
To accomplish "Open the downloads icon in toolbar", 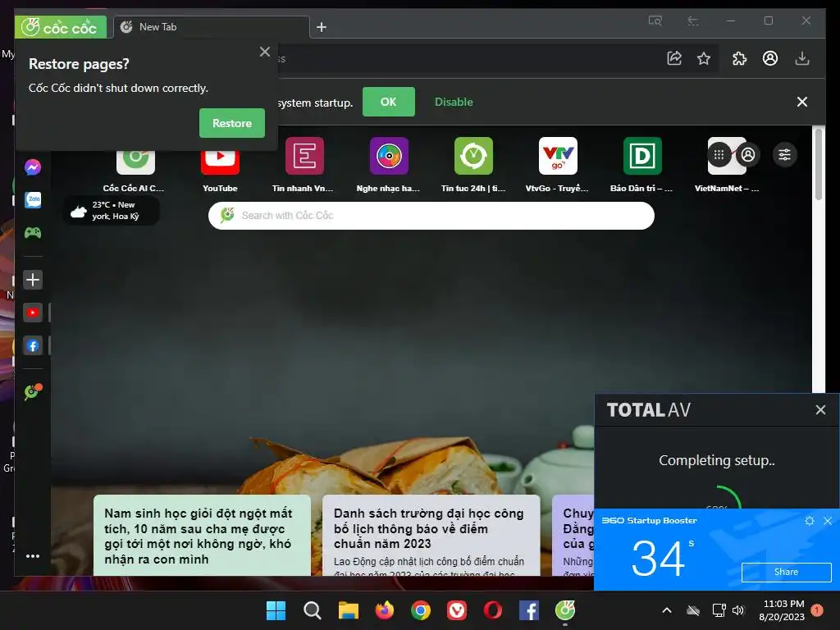I will point(802,58).
